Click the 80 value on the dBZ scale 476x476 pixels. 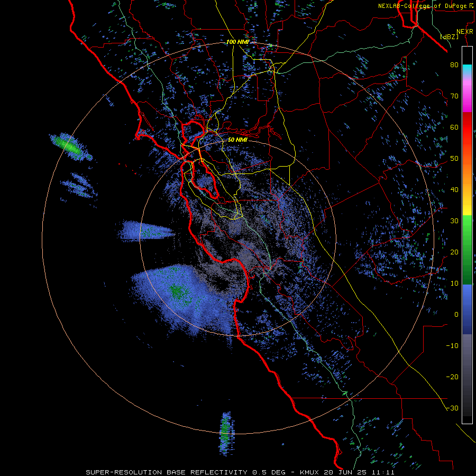[x=454, y=65]
